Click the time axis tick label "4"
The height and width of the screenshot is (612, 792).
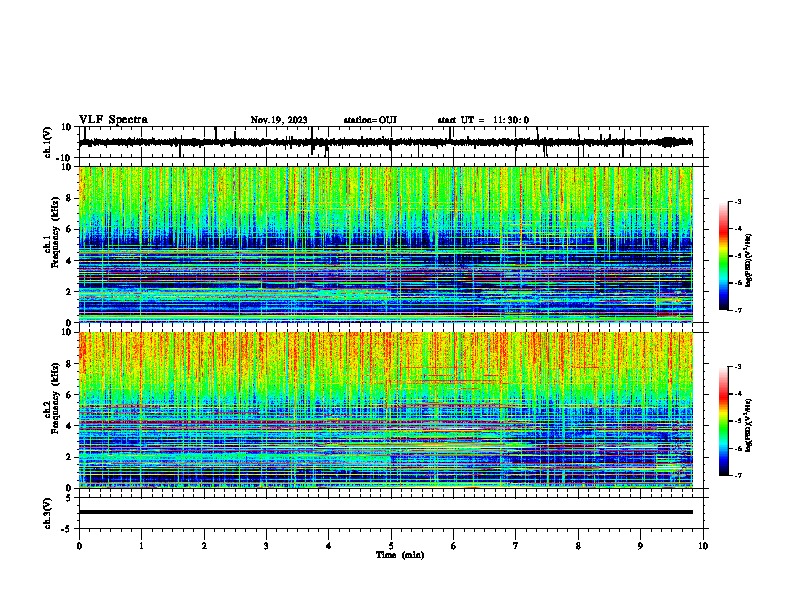[x=329, y=546]
